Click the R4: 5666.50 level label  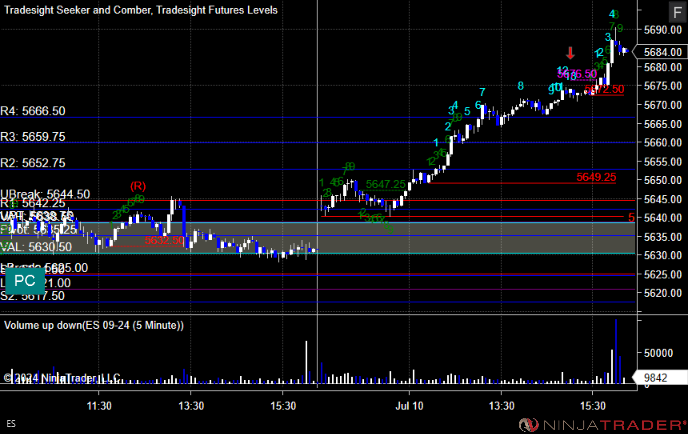[33, 111]
